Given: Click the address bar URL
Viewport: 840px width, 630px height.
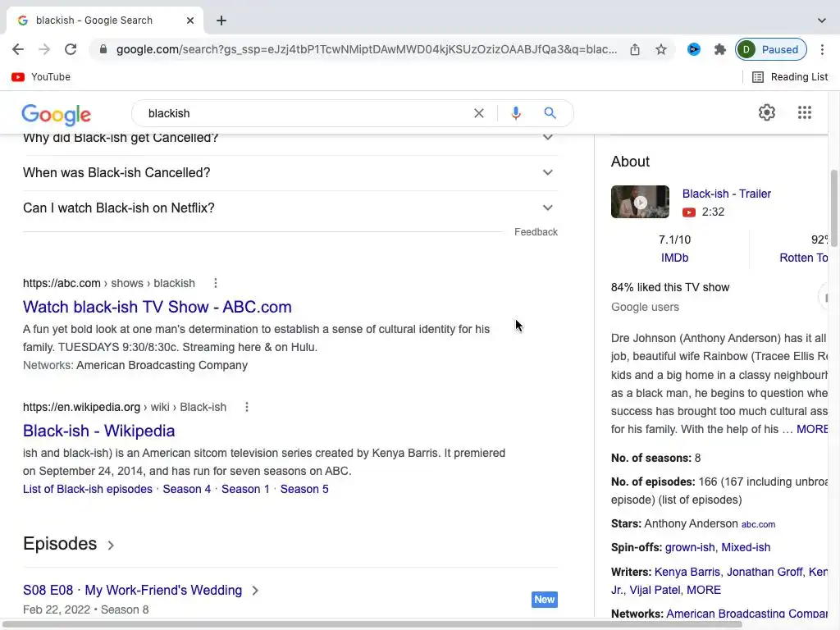Looking at the screenshot, I should pos(367,49).
